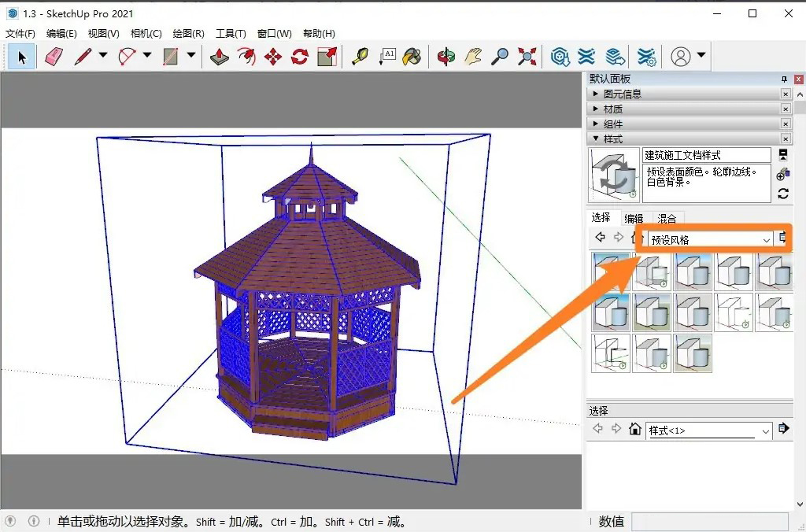The image size is (806, 532).
Task: Select the Rotate tool
Action: pos(300,57)
